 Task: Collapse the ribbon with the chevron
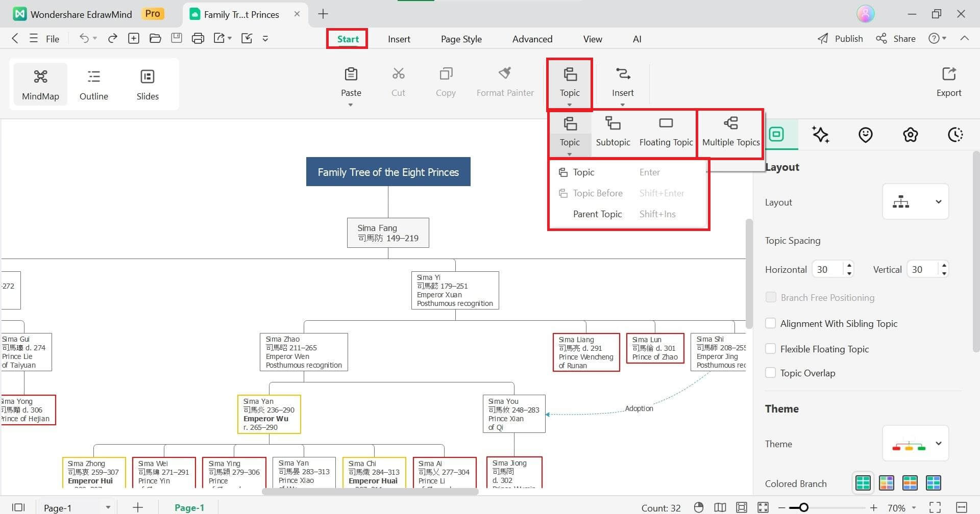(964, 38)
